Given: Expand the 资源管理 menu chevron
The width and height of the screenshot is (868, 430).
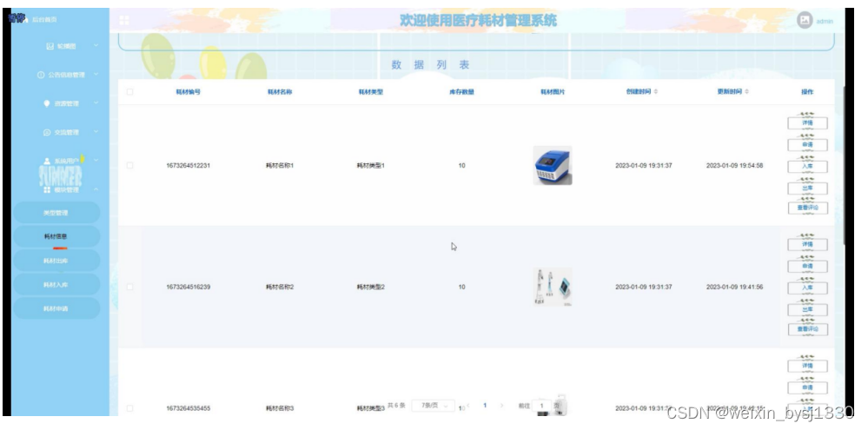Looking at the screenshot, I should (x=96, y=103).
